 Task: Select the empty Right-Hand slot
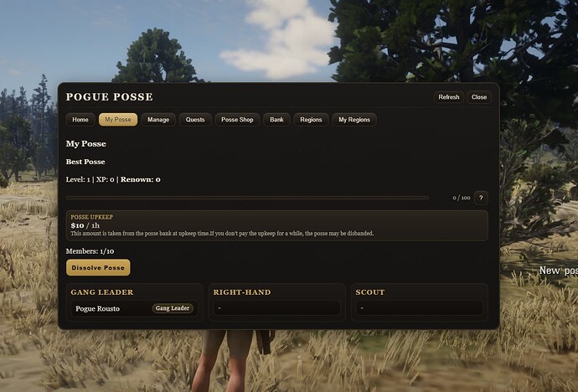(x=276, y=308)
